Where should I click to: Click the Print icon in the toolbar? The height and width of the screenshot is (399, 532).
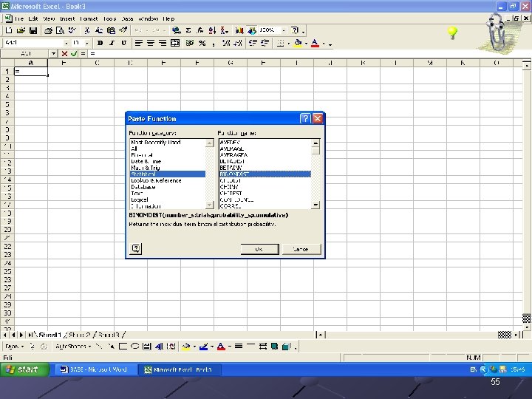pos(48,30)
